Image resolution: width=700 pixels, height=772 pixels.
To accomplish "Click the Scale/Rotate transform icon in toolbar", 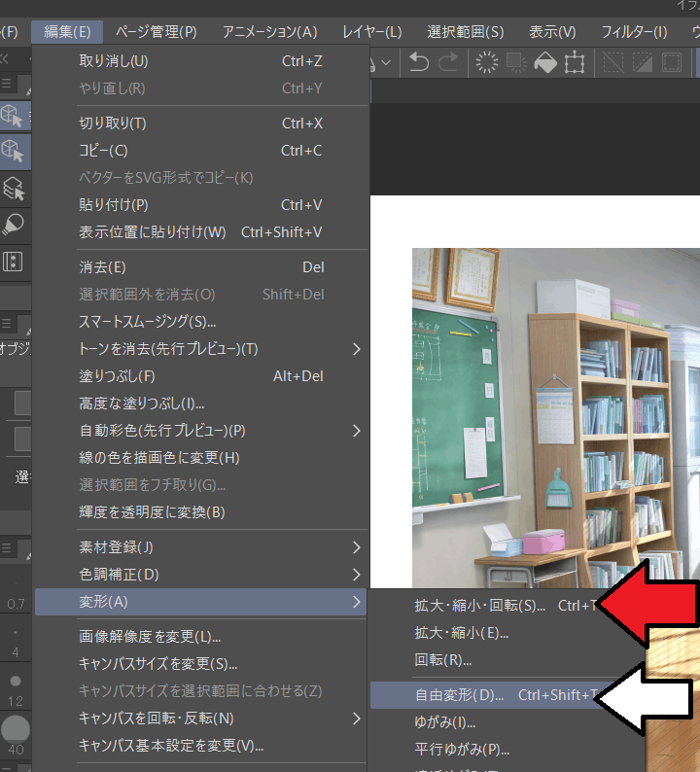I will [x=575, y=62].
